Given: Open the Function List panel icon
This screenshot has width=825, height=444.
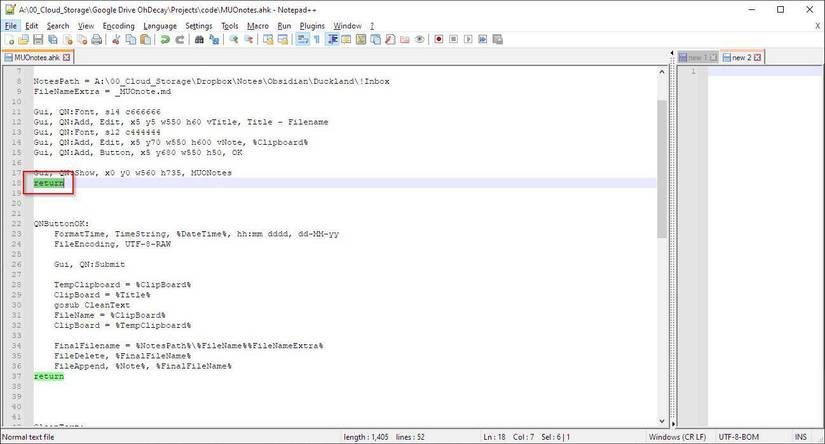Looking at the screenshot, I should click(390, 39).
